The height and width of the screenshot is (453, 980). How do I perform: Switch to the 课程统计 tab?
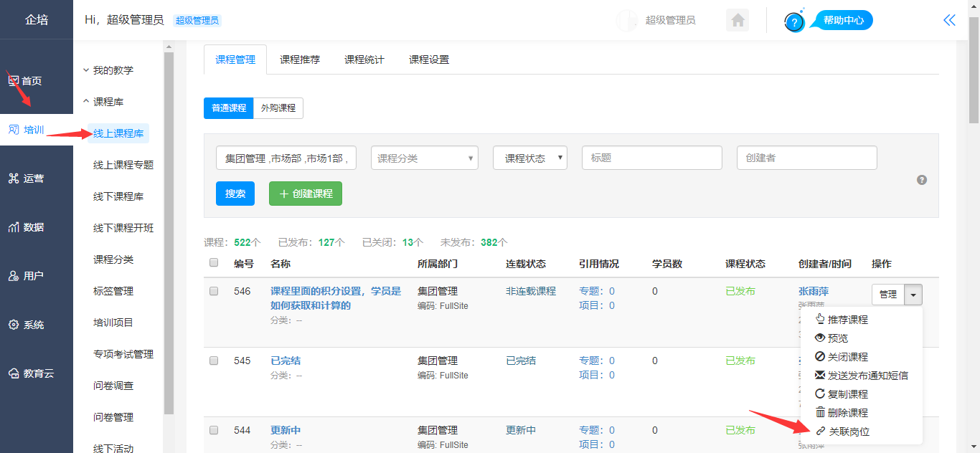364,60
